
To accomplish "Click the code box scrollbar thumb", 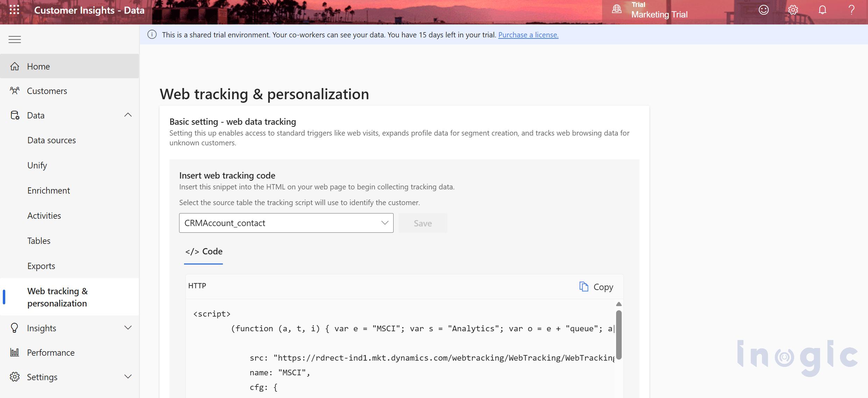I will (619, 334).
